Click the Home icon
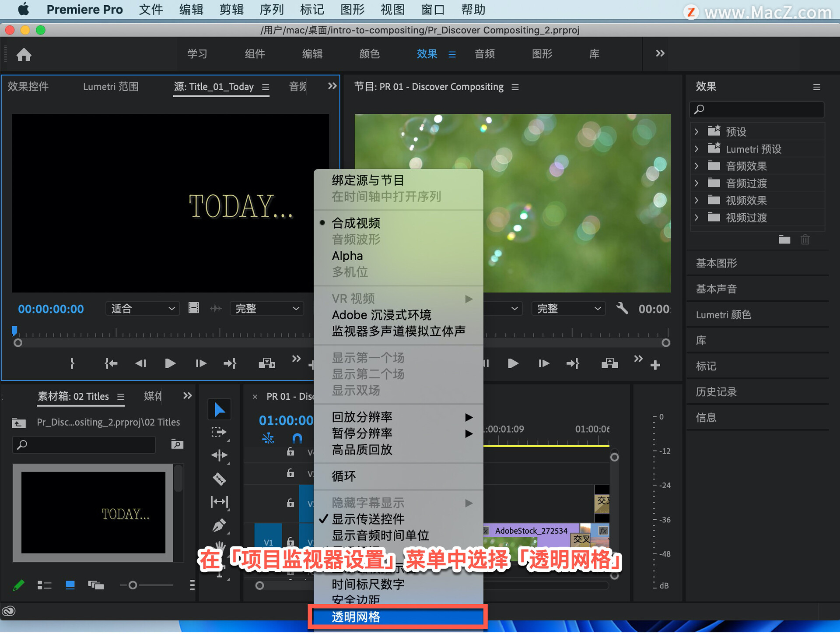Image resolution: width=840 pixels, height=634 pixels. (24, 54)
